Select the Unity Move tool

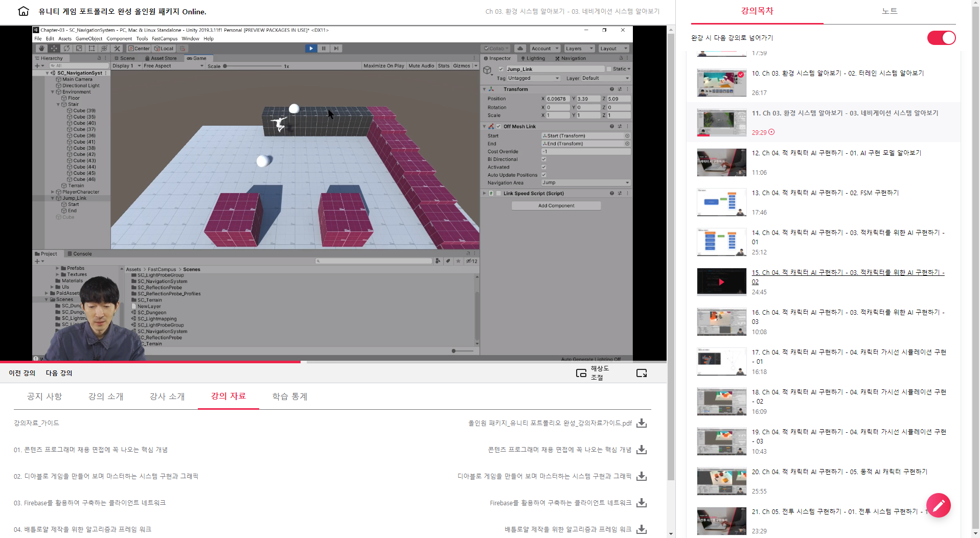(54, 49)
